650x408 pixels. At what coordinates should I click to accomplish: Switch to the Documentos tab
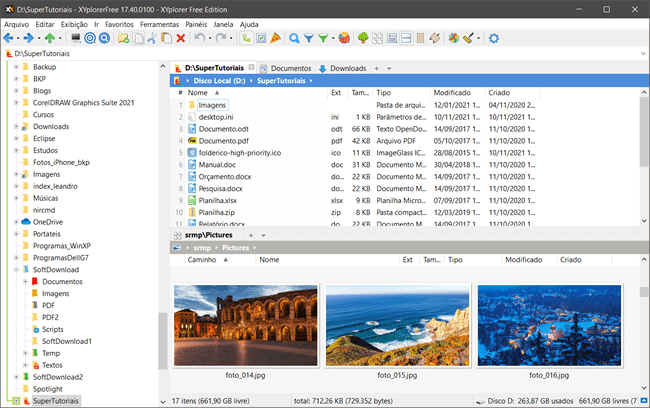coord(286,68)
